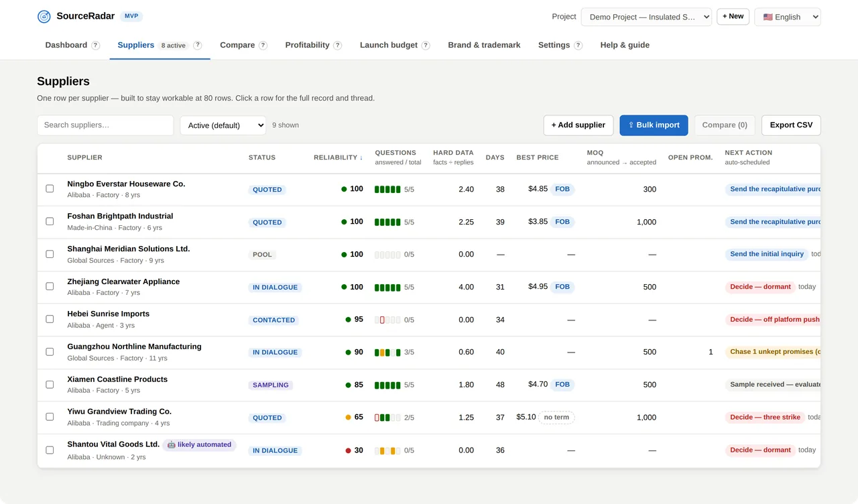Click the Export CSV button
The image size is (858, 504).
click(x=791, y=125)
